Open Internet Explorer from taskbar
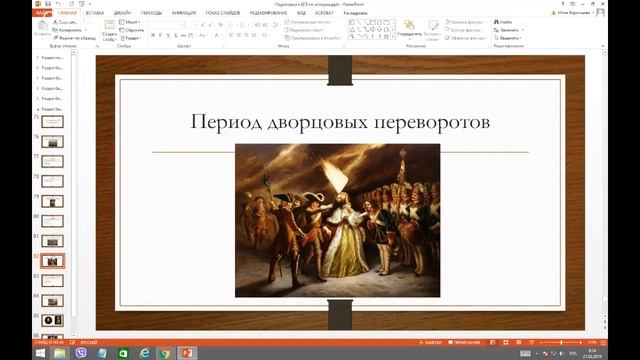 [144, 353]
